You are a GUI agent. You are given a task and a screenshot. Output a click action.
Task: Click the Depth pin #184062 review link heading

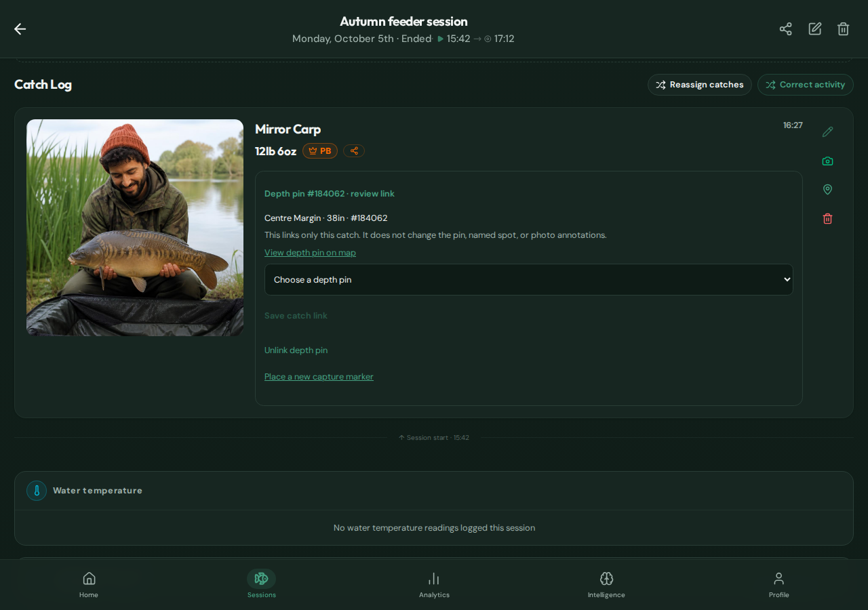330,194
